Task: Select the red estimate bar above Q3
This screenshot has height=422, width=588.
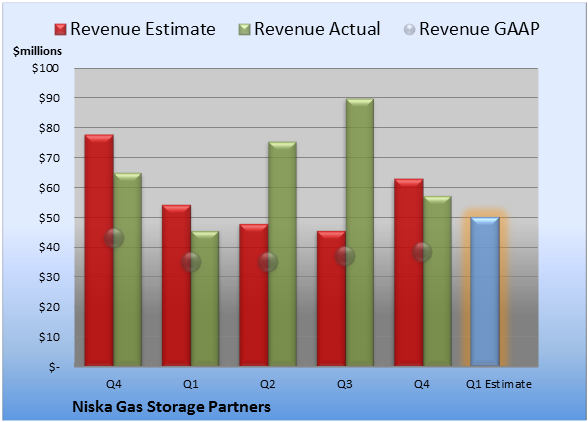Action: tap(331, 299)
